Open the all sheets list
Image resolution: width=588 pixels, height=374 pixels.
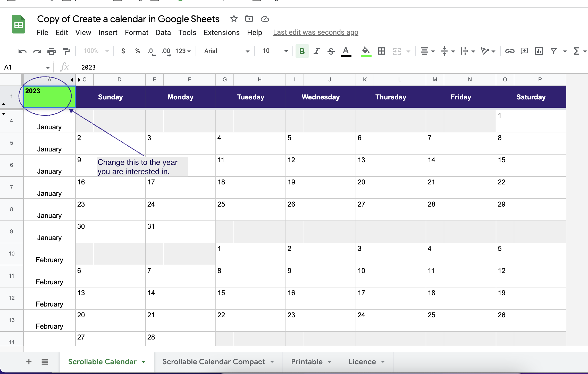(x=45, y=362)
